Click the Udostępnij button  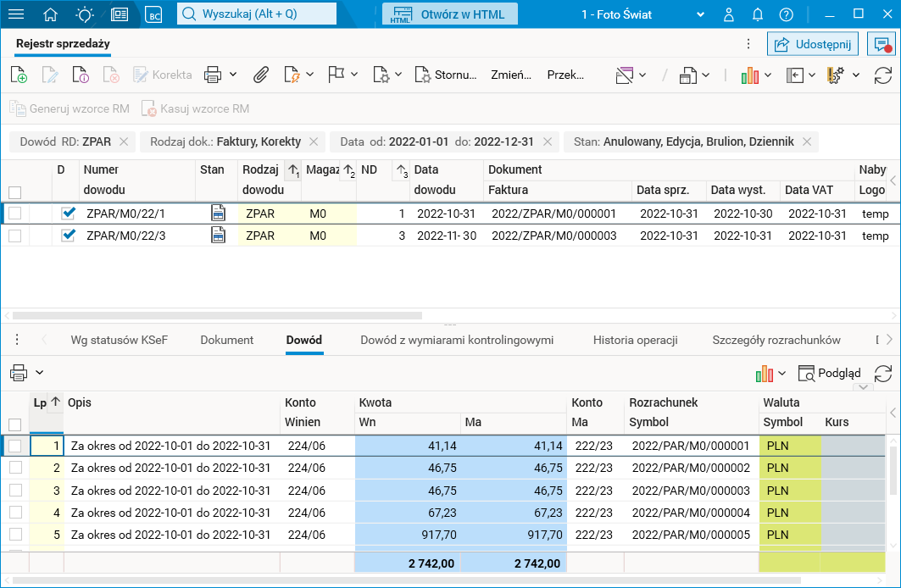(x=813, y=44)
